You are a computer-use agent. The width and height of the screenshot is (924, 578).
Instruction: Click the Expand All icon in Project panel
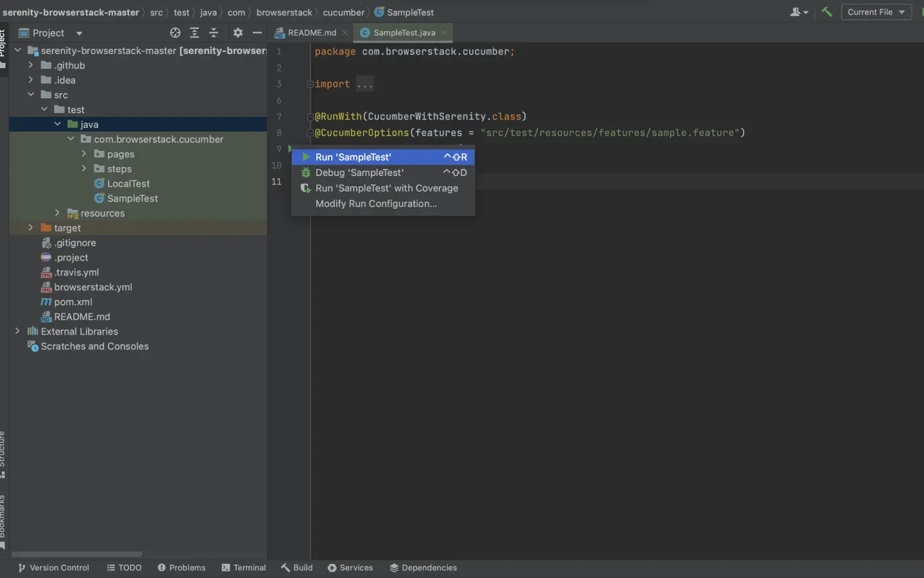point(194,33)
